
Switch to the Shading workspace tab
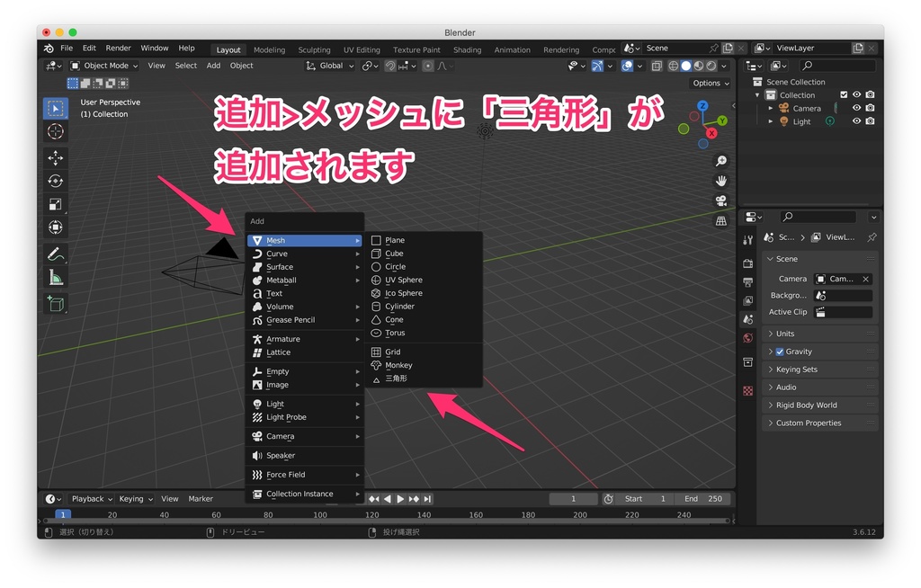click(x=467, y=49)
